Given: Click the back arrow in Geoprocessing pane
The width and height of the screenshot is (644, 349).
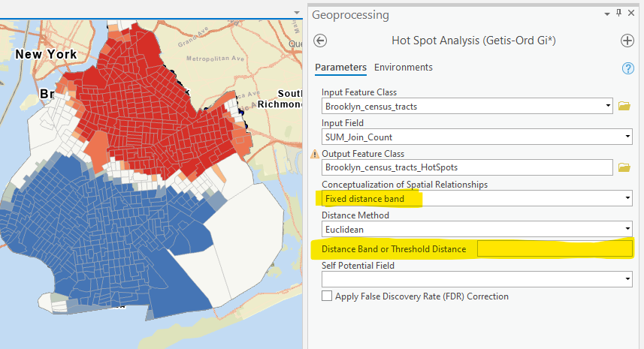Looking at the screenshot, I should [321, 41].
